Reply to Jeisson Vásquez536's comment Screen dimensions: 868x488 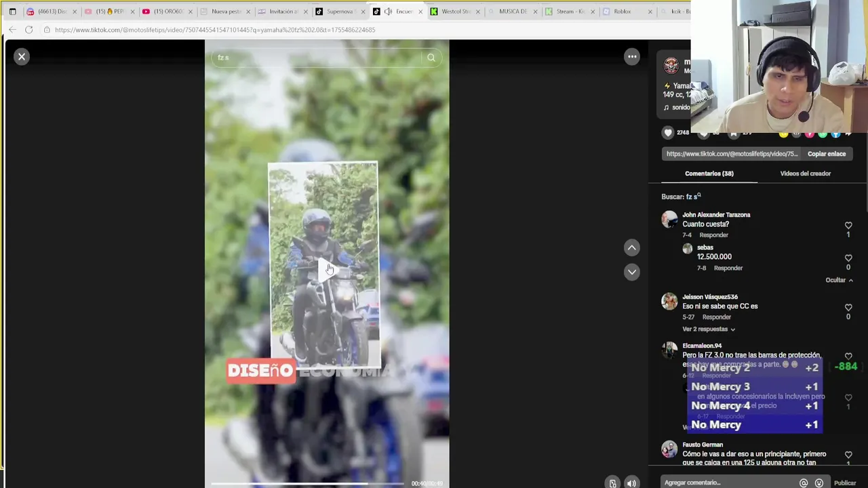[717, 317]
